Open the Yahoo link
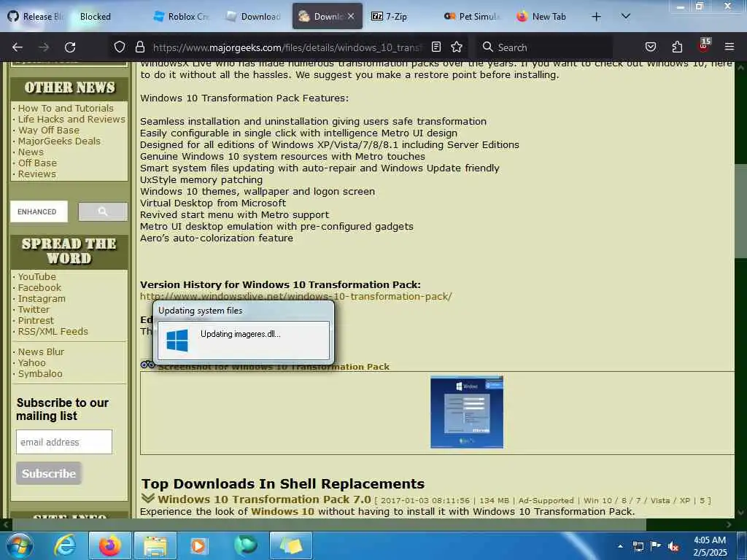747x560 pixels. tap(31, 363)
